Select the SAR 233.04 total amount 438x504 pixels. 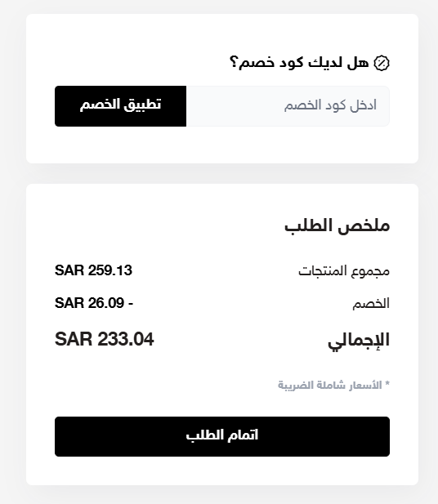click(105, 339)
